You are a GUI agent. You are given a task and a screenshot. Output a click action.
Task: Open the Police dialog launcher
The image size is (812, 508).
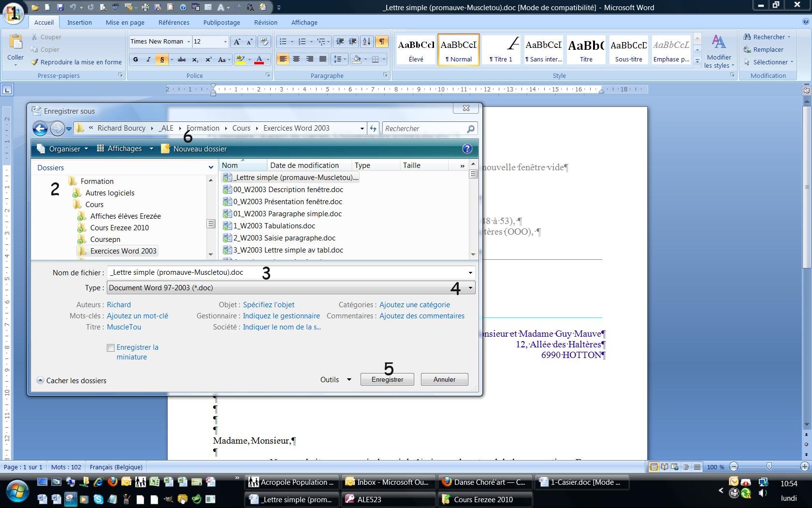coord(268,75)
